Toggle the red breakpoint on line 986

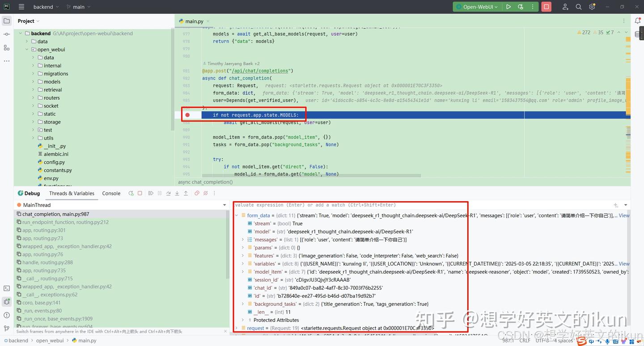(187, 114)
